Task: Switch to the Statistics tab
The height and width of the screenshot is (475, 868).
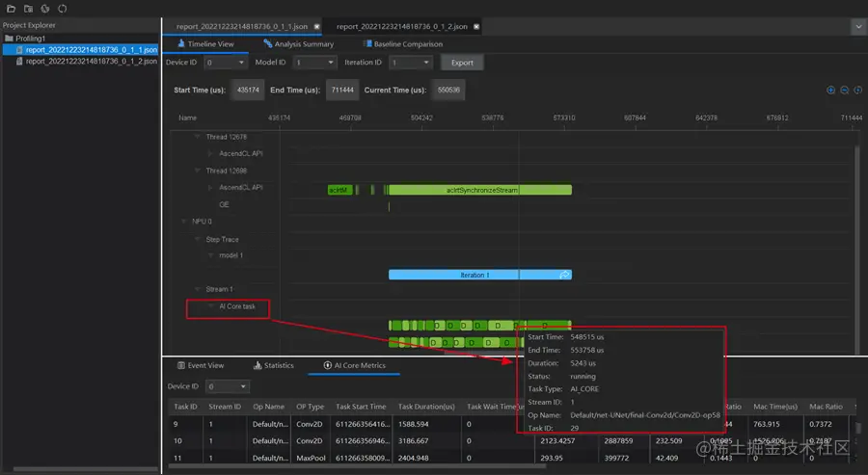Action: tap(274, 365)
